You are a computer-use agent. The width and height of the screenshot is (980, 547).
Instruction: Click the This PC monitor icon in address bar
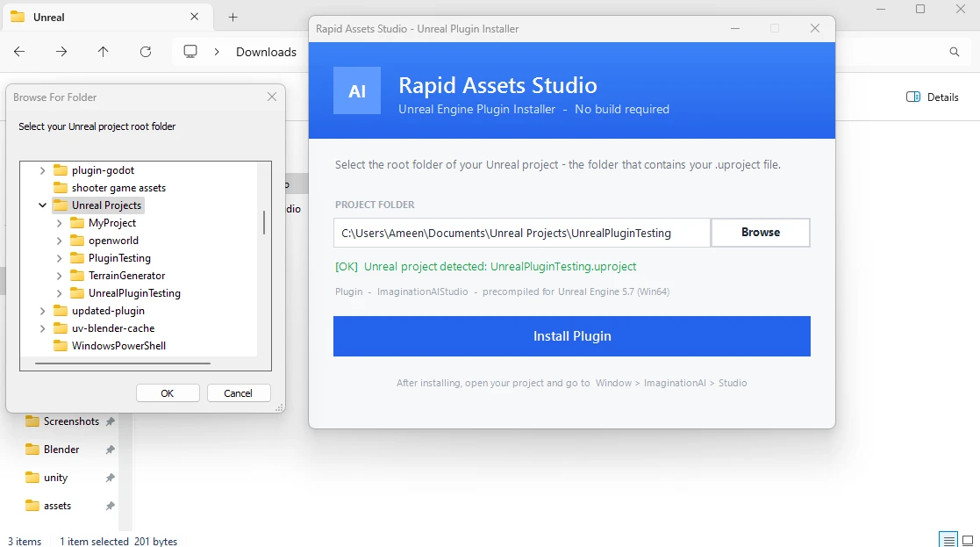coord(190,51)
